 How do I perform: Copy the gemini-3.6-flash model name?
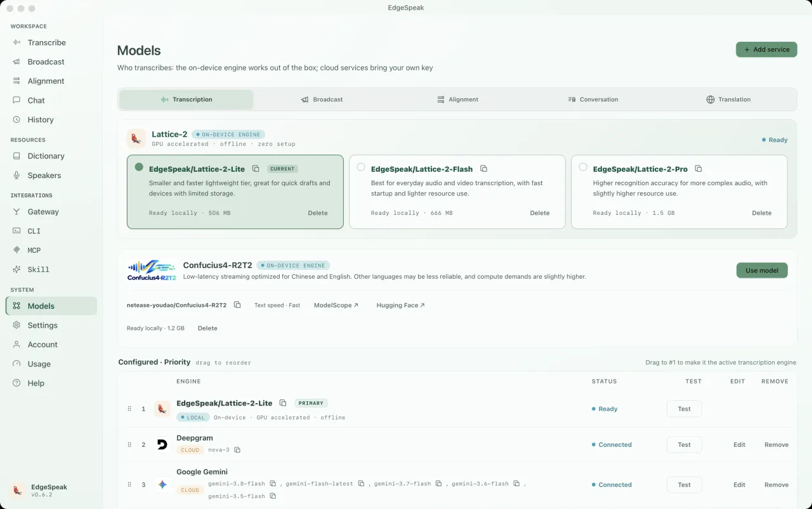tap(516, 484)
